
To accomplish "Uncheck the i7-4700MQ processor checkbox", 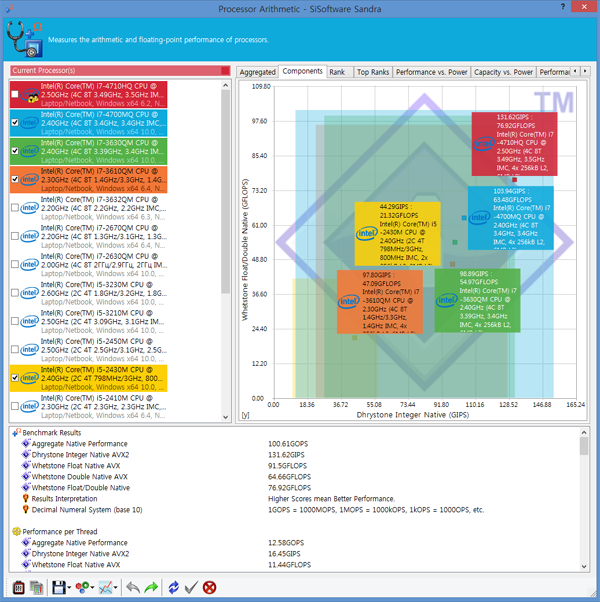I will click(x=15, y=122).
